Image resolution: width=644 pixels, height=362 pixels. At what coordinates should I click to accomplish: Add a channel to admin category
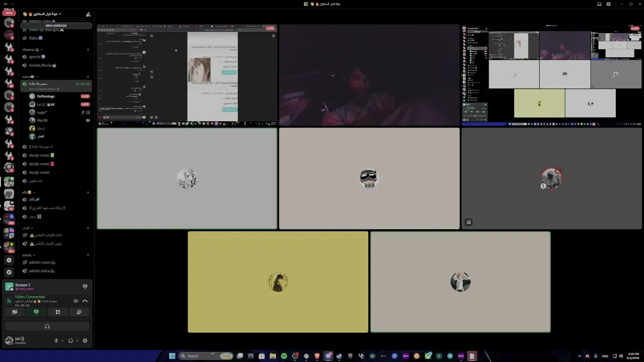[x=88, y=255]
